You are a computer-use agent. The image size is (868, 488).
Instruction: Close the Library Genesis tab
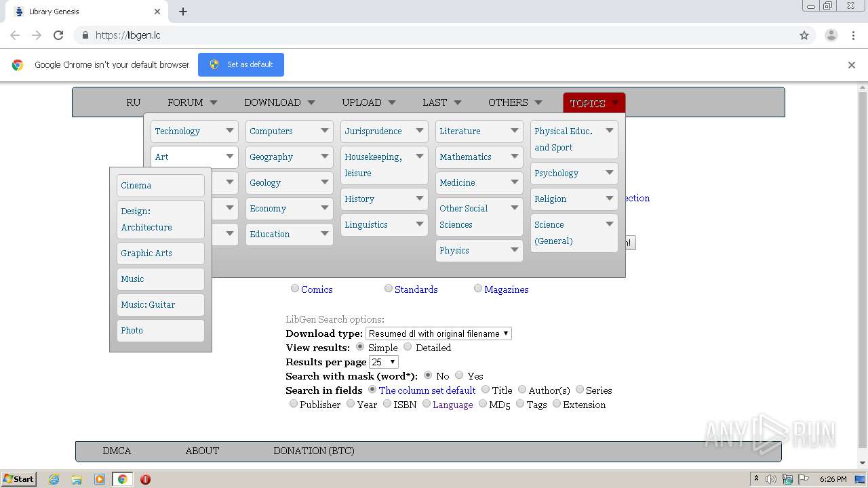(x=157, y=12)
